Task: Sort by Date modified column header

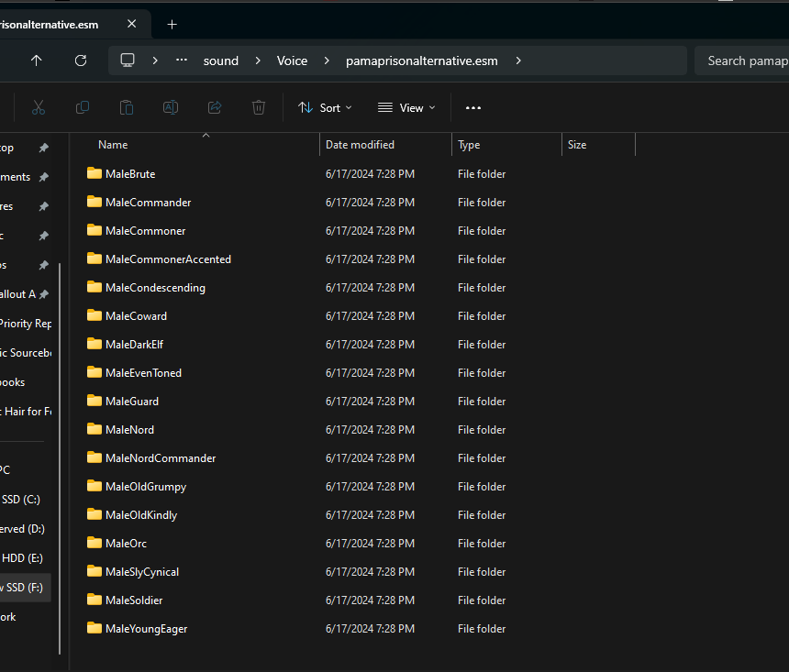Action: pos(385,145)
